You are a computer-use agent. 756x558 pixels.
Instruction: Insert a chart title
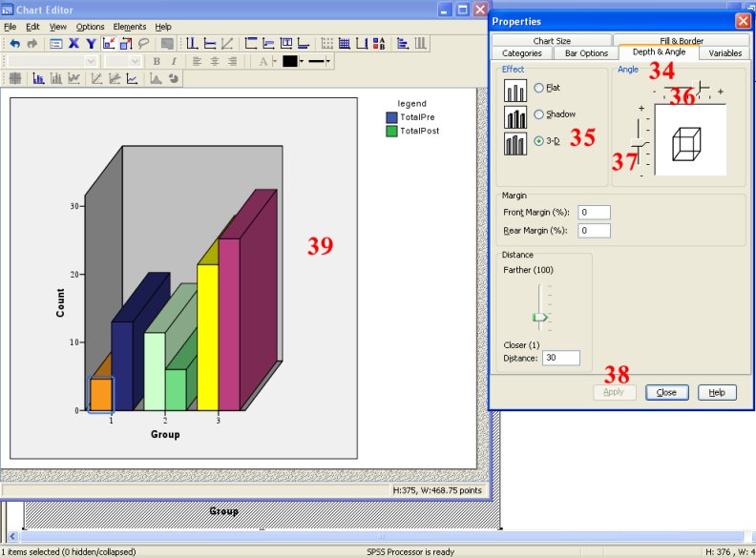pos(251,44)
